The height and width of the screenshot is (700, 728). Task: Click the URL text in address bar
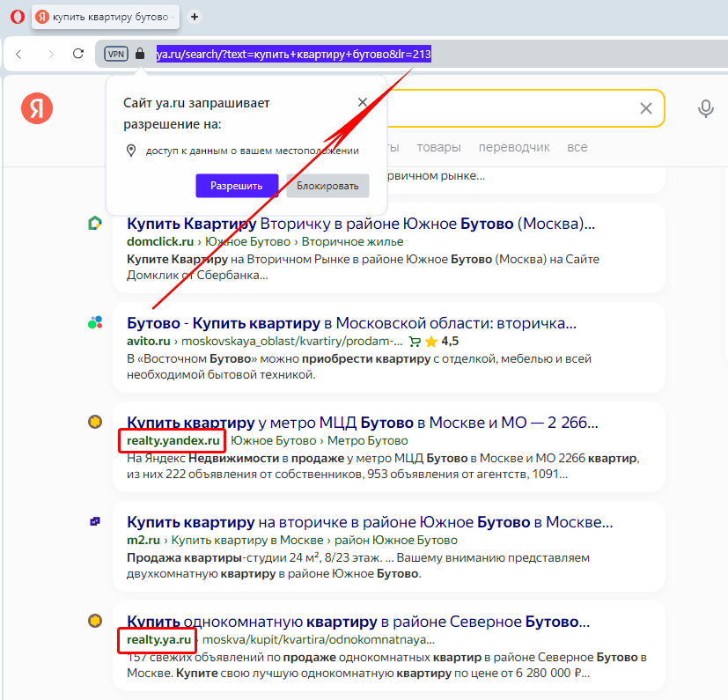293,54
